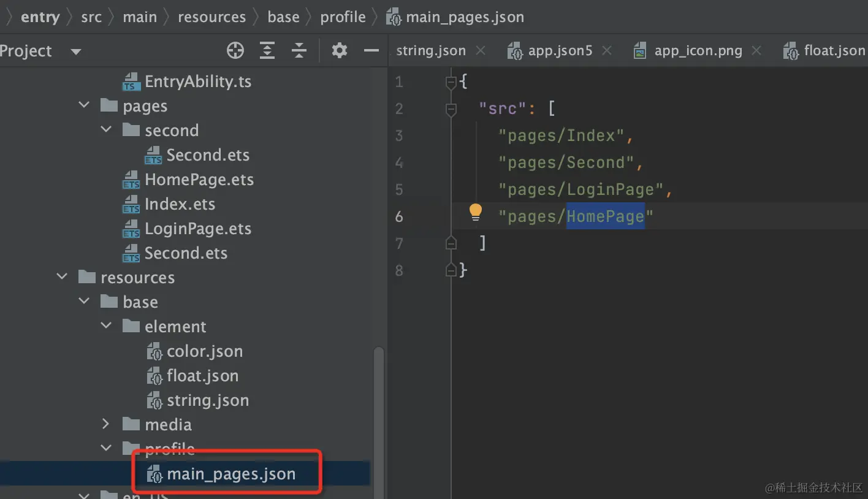The width and height of the screenshot is (868, 499).
Task: Click the Project panel vertical scrollbar
Action: [379, 422]
